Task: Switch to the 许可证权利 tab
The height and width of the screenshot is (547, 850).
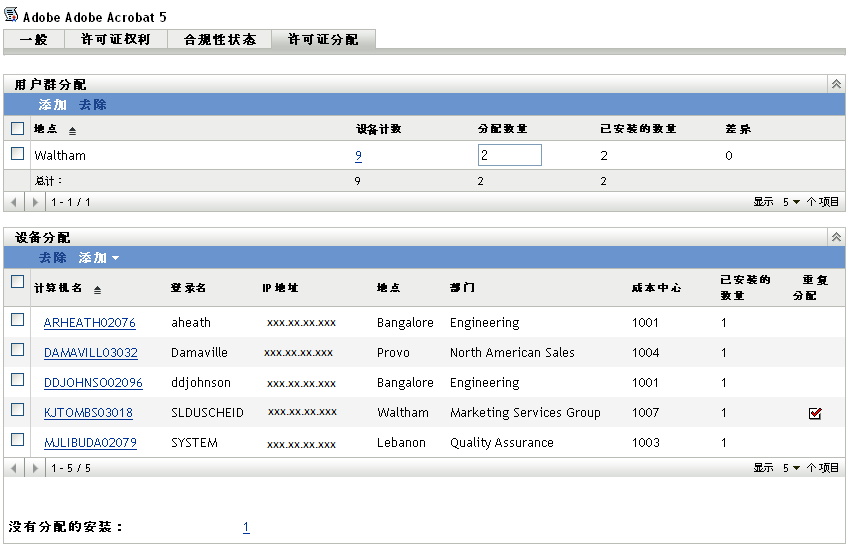Action: click(115, 39)
